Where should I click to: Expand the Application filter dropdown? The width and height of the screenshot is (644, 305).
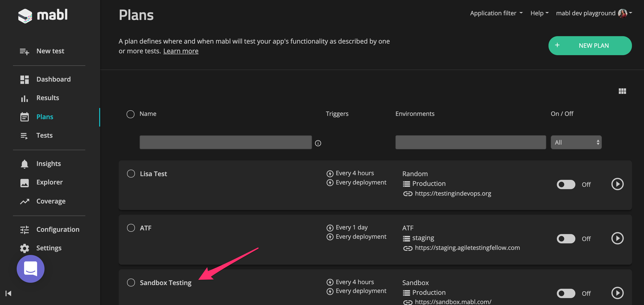point(496,13)
